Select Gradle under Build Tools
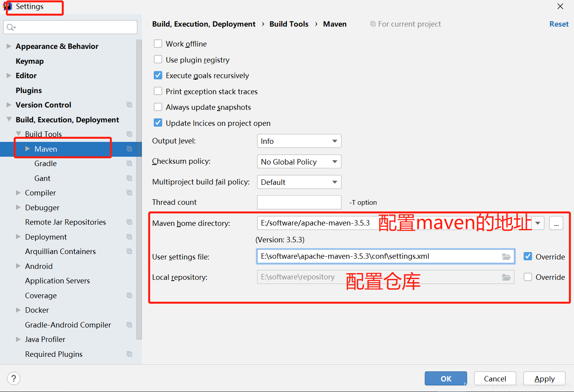574x392 pixels. pos(45,163)
